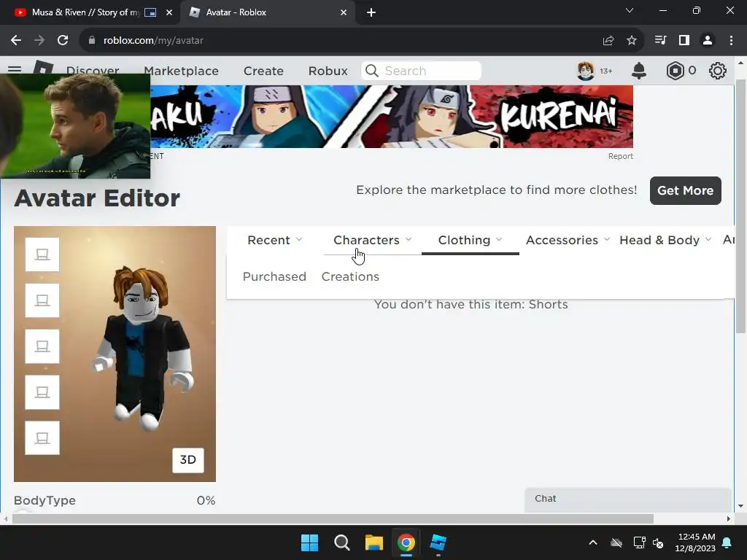Expand the Recent dropdown
Image resolution: width=747 pixels, height=560 pixels.
pos(275,240)
